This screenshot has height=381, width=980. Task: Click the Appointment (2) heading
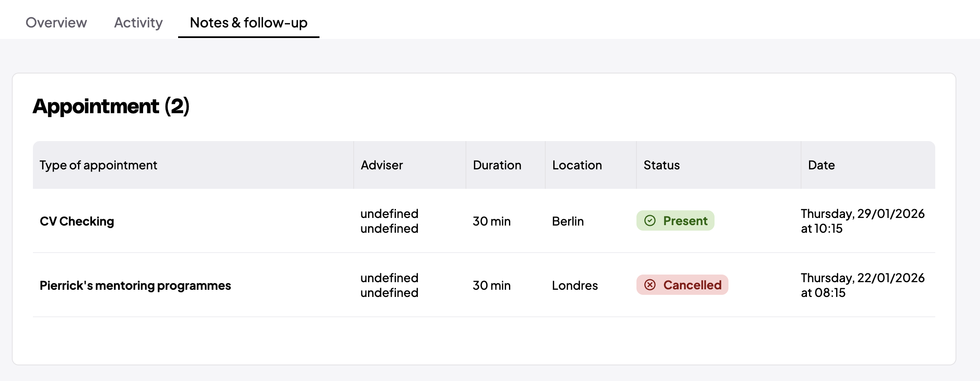[x=111, y=106]
